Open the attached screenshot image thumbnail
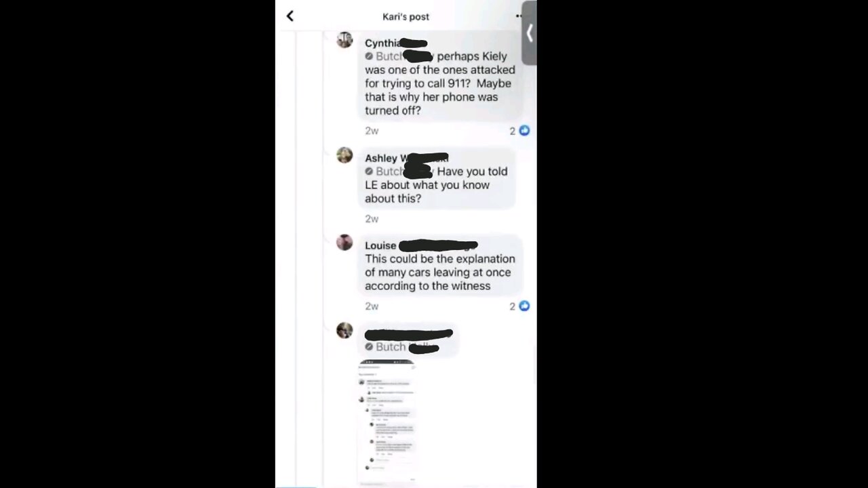868x488 pixels. coord(387,422)
